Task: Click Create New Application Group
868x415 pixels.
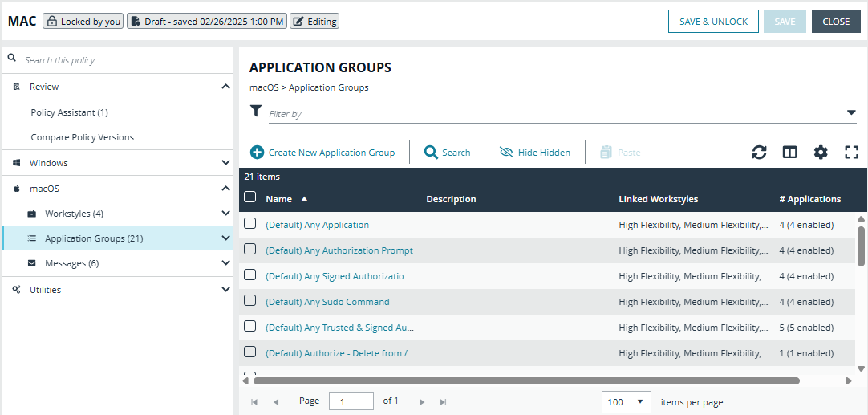Action: 322,153
